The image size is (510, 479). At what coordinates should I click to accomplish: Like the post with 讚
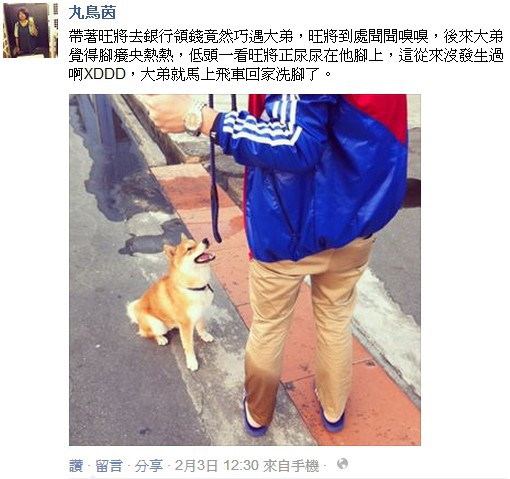pos(76,466)
